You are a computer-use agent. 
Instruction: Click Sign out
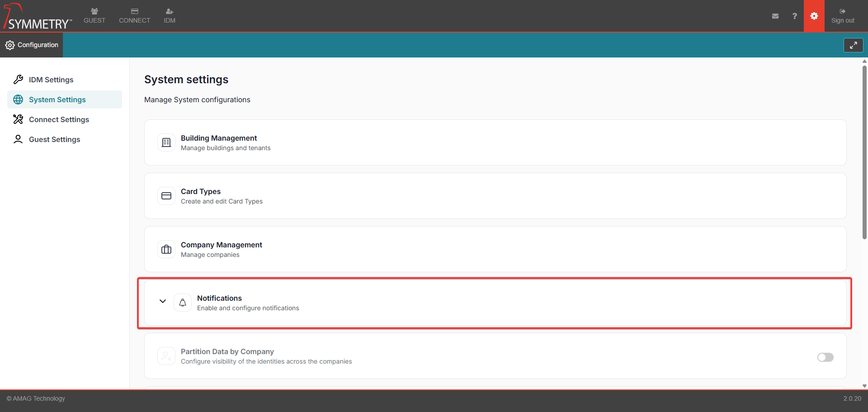point(842,16)
